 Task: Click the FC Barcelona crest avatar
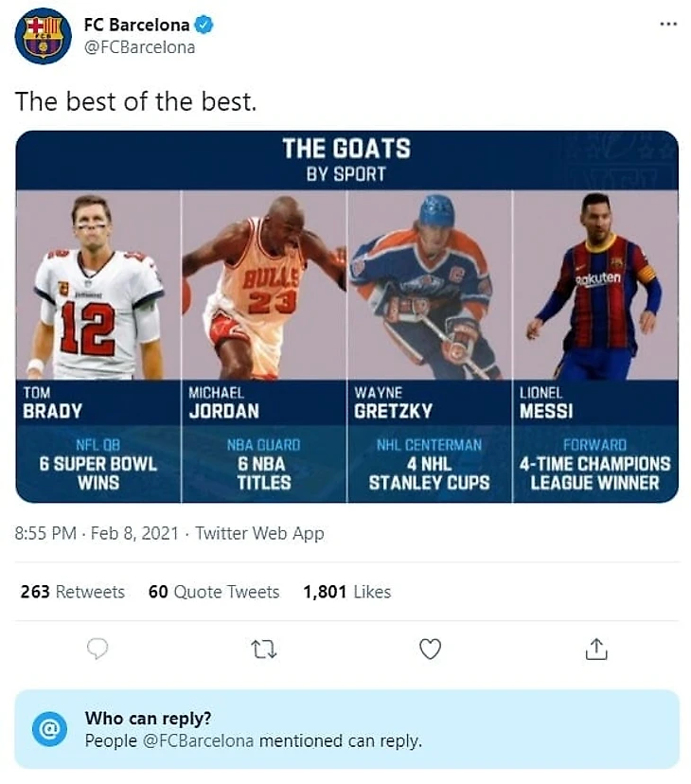pos(43,36)
